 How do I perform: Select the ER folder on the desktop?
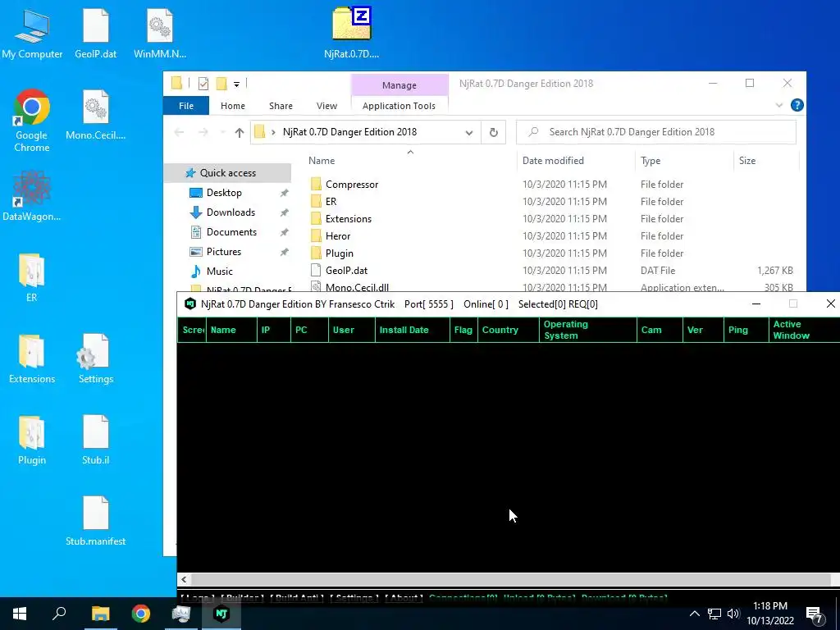click(32, 277)
